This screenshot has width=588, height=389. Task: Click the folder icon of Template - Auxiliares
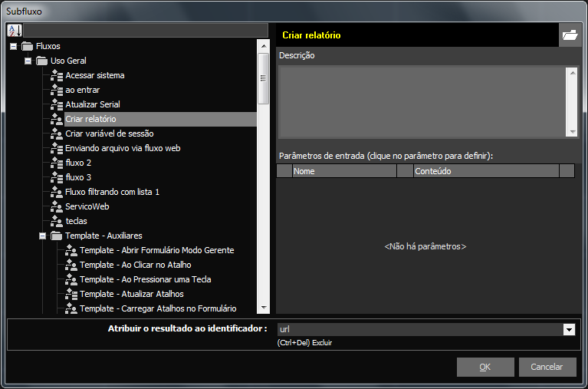[x=57, y=236]
